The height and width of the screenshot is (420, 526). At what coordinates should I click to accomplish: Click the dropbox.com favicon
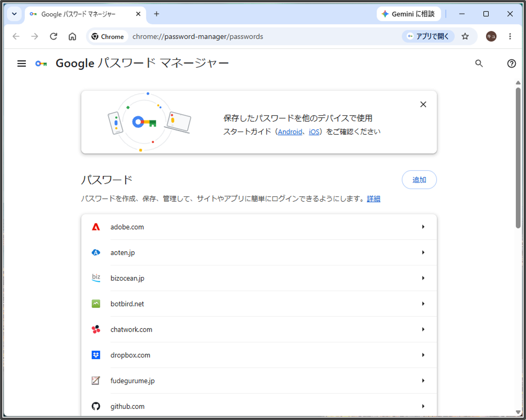click(x=96, y=355)
